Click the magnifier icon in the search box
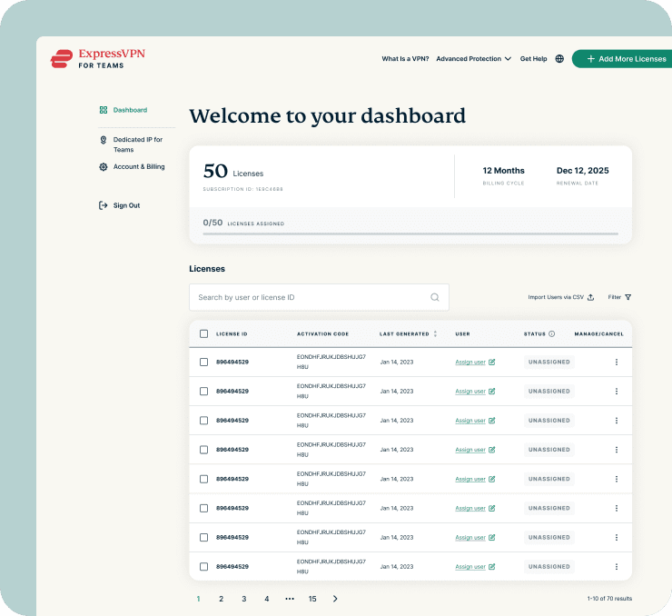Viewport: 672px width, 616px height. tap(435, 297)
